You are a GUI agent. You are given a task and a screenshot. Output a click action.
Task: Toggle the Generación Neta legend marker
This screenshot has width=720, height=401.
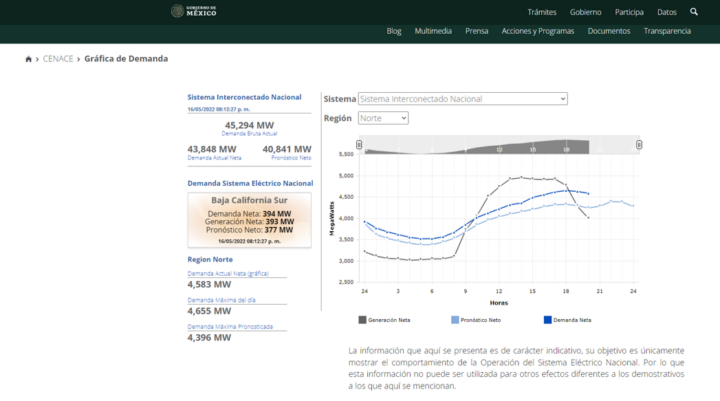pos(363,320)
